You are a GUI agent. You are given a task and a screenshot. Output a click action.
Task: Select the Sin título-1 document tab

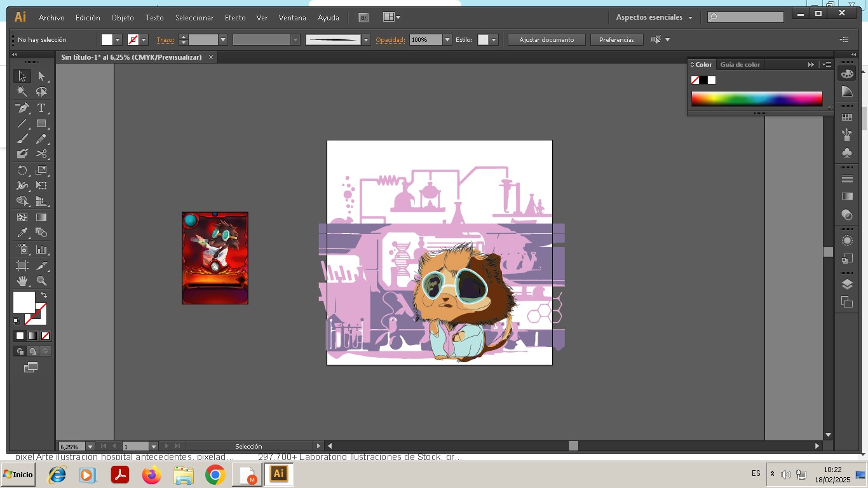tap(131, 57)
